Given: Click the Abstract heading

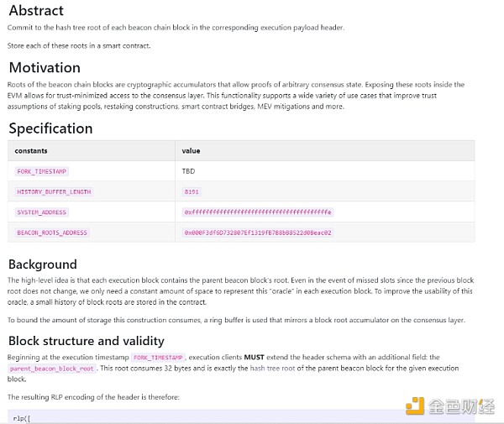Looking at the screenshot, I should [x=36, y=11].
